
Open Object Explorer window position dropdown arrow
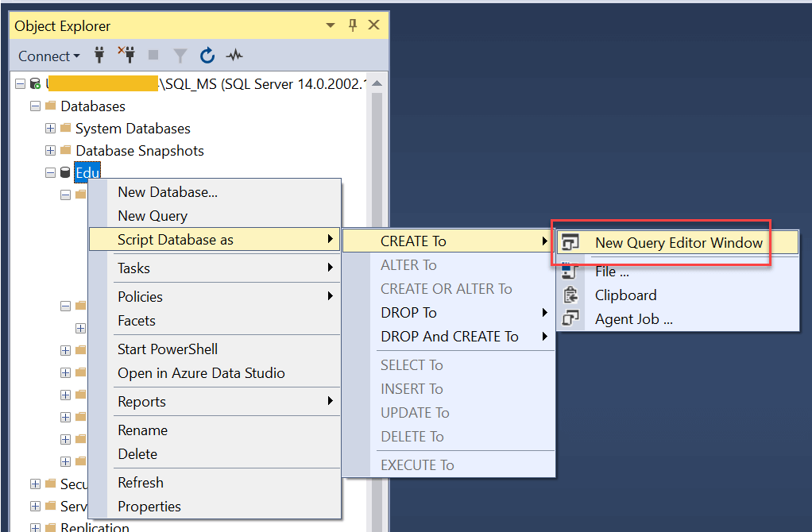pos(331,26)
